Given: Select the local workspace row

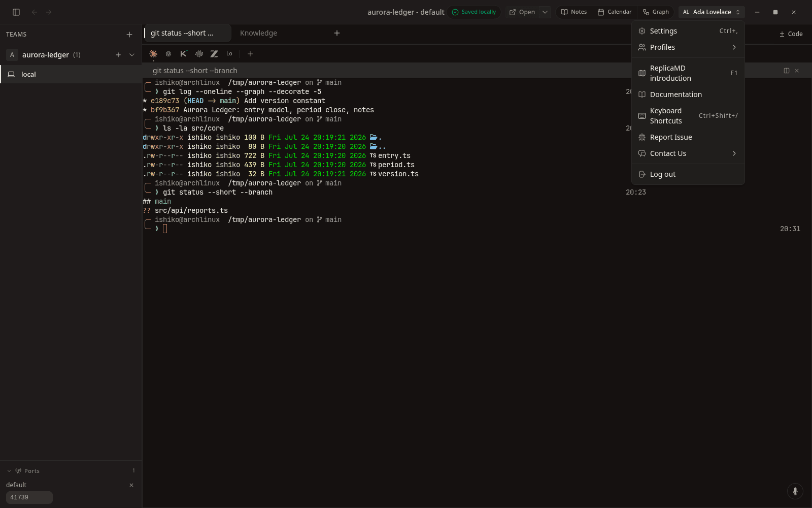Looking at the screenshot, I should pyautogui.click(x=71, y=74).
